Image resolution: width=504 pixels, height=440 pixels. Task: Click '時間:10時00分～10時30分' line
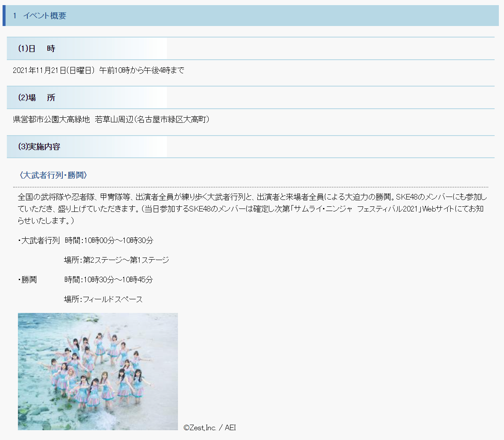click(x=109, y=240)
